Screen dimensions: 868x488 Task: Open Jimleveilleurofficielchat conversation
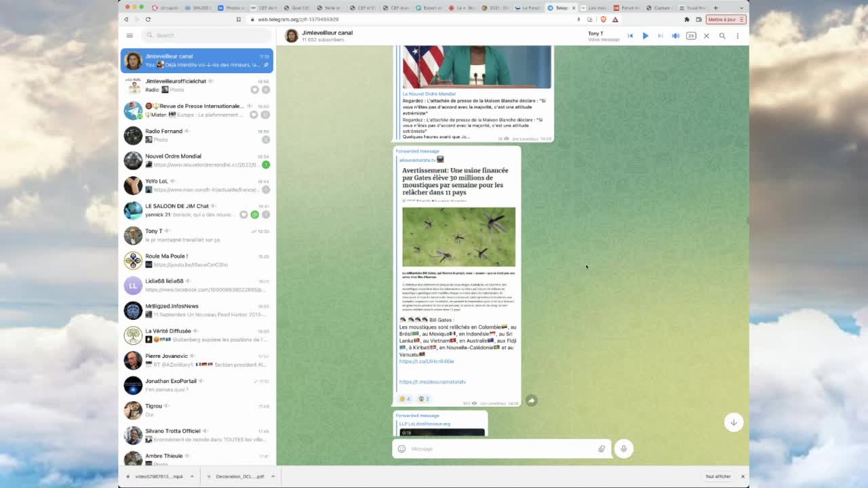point(197,85)
